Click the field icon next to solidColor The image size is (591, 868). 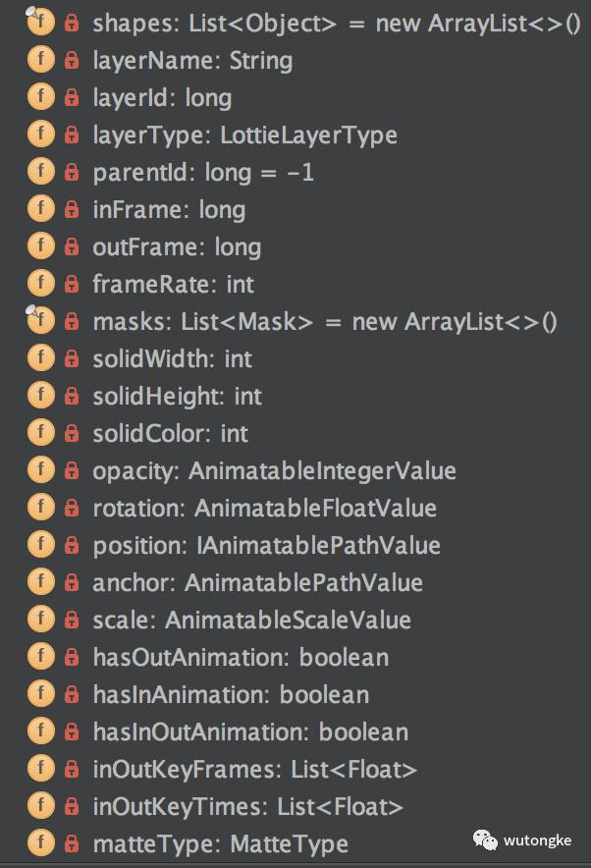pos(41,433)
